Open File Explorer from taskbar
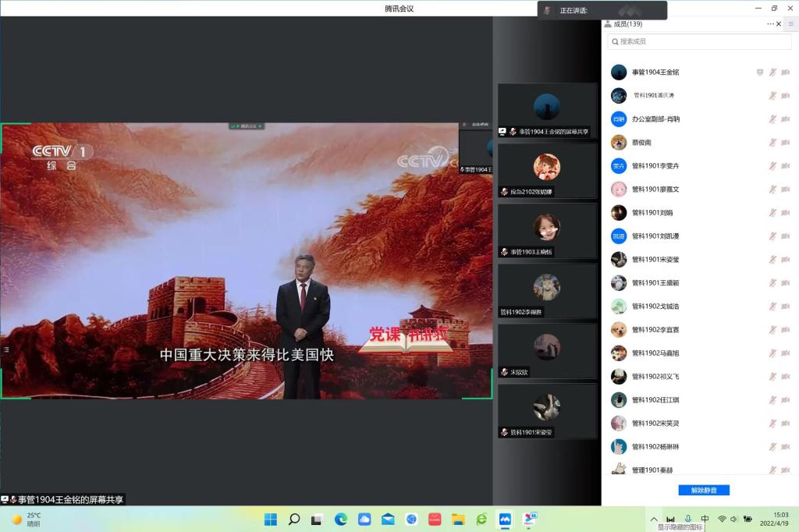799x532 pixels. click(458, 520)
